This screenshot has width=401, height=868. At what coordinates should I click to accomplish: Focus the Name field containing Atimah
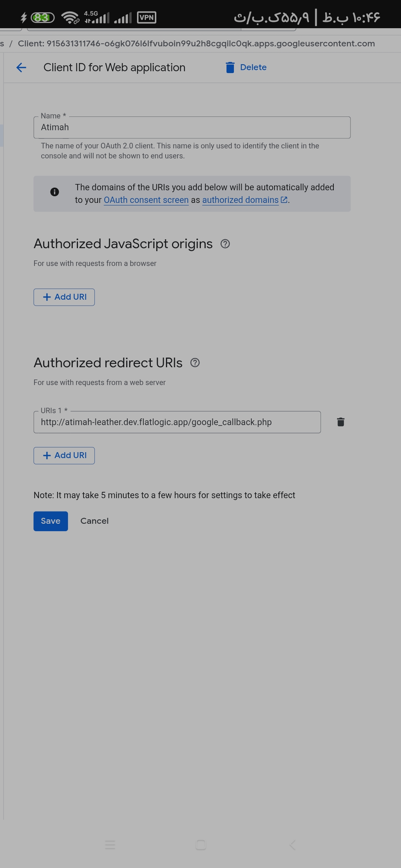pos(192,128)
